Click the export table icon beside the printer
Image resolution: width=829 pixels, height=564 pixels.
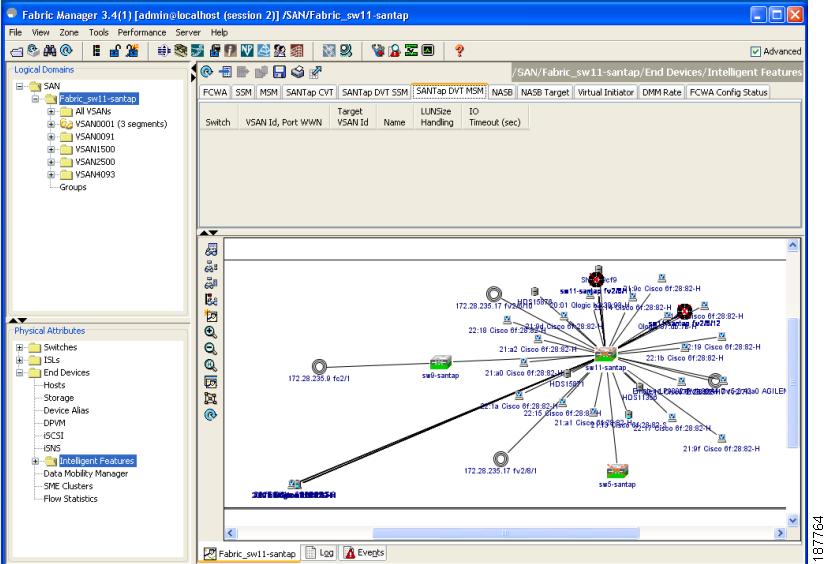(x=316, y=72)
